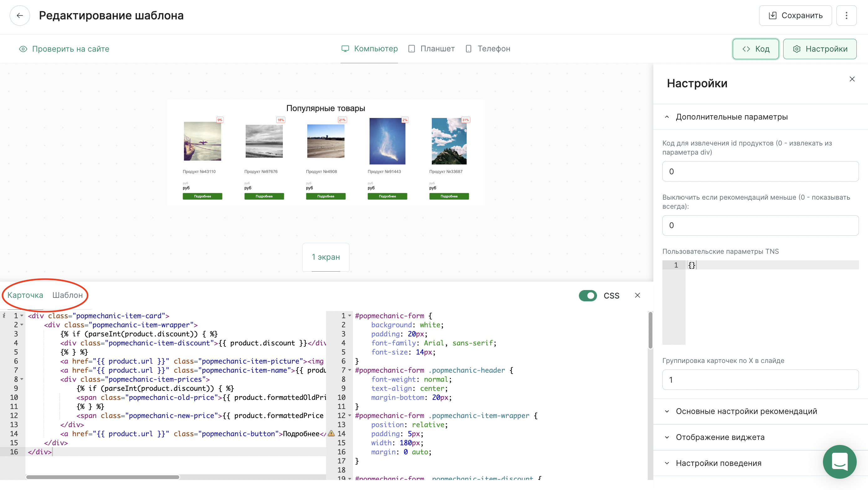Select the Шаблон code tab
The width and height of the screenshot is (868, 490).
[x=67, y=295]
